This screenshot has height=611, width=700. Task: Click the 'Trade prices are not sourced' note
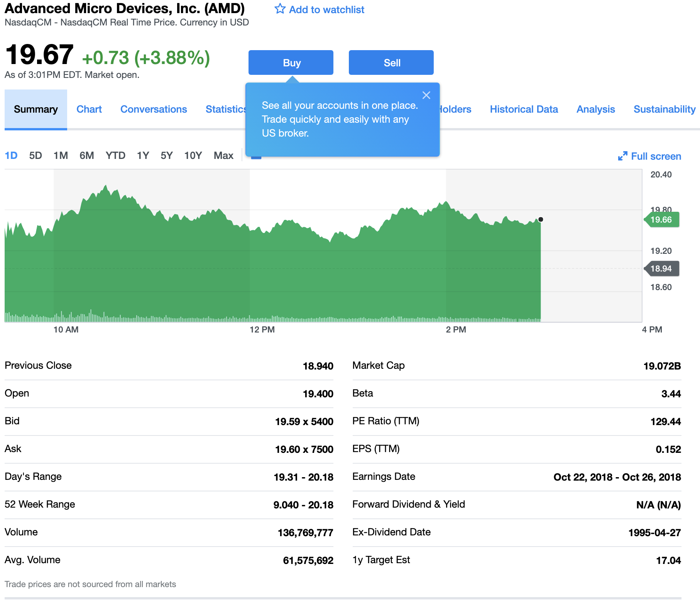pyautogui.click(x=90, y=584)
